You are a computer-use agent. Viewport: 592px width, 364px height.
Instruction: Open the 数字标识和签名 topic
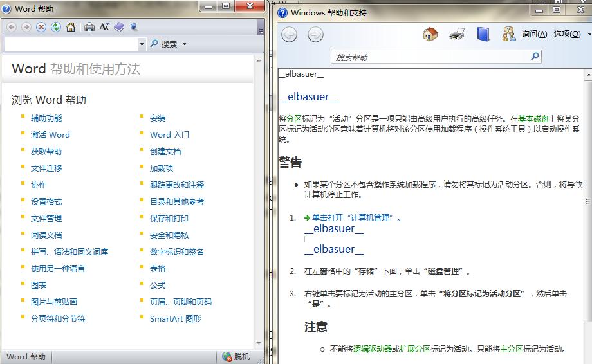point(177,251)
